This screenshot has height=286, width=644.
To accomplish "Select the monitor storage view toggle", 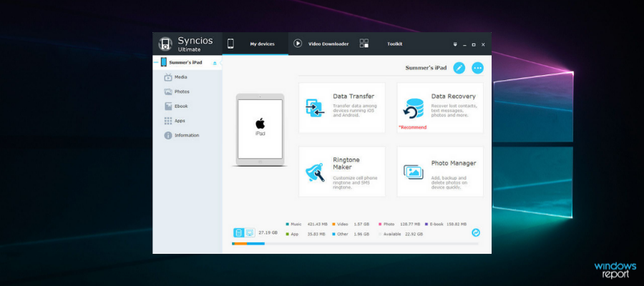I will pos(250,232).
